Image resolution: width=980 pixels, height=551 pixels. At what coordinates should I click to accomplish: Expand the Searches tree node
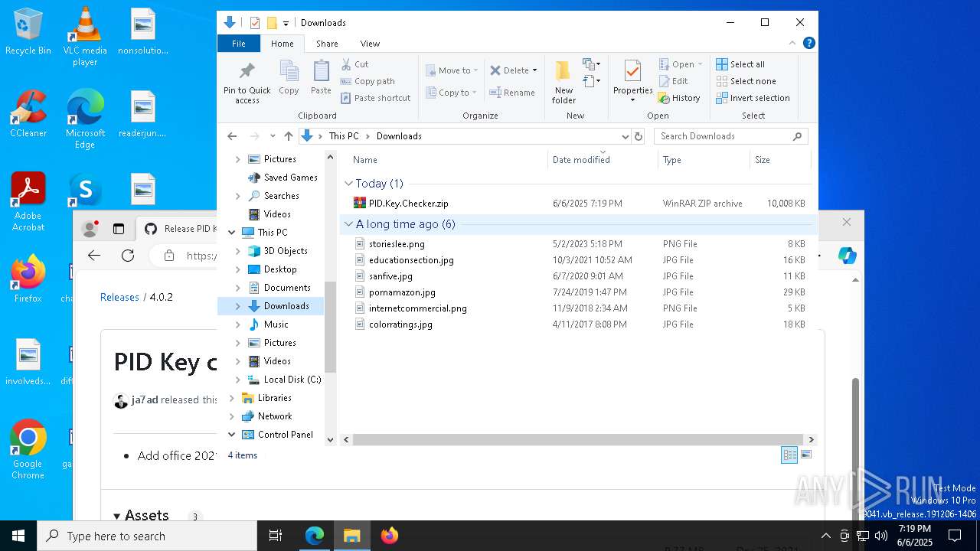tap(237, 196)
